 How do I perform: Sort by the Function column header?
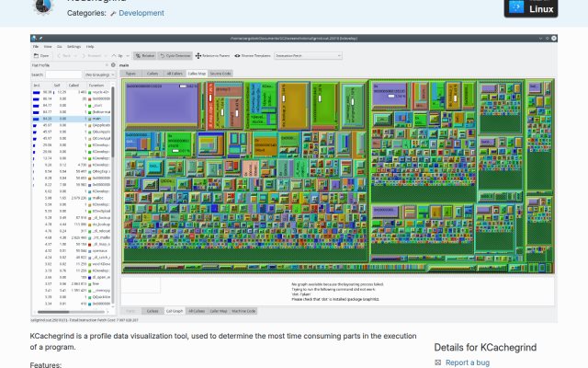(98, 86)
